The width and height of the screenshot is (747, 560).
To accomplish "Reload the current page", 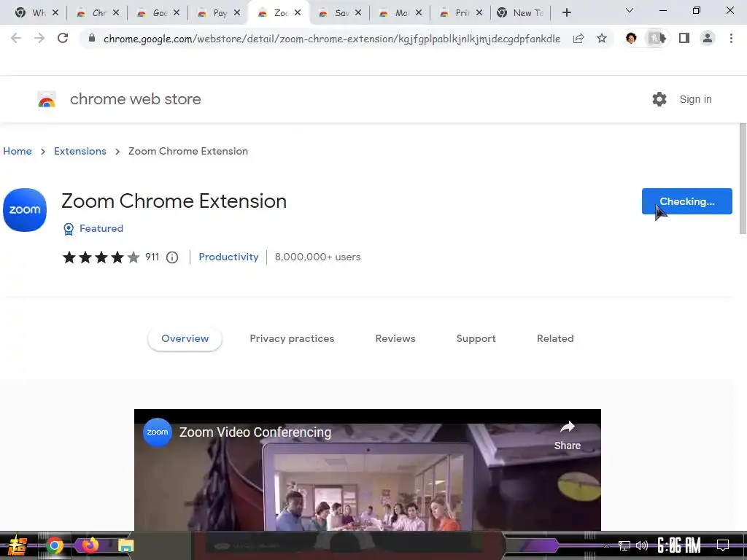I will [x=63, y=38].
